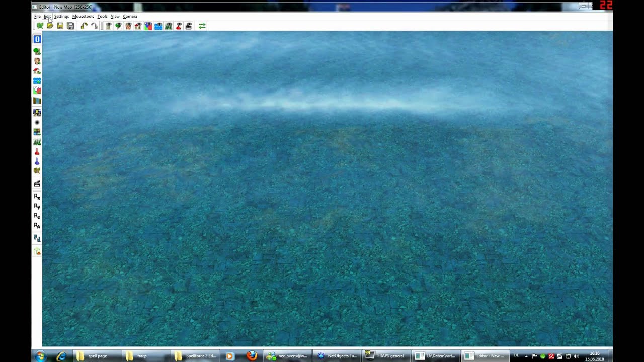Click the green swap arrows toolbar icon
The width and height of the screenshot is (644, 362).
pos(202,26)
